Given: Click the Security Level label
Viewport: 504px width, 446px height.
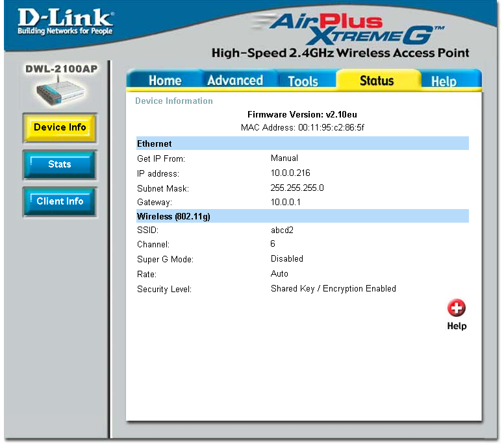Looking at the screenshot, I should pyautogui.click(x=164, y=289).
